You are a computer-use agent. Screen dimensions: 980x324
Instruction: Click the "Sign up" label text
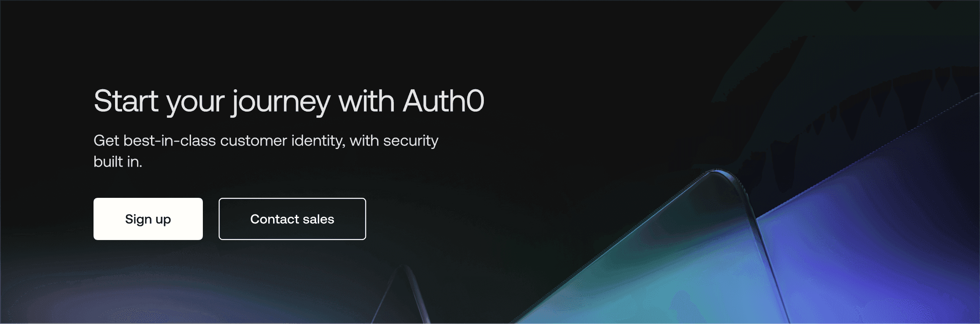148,219
